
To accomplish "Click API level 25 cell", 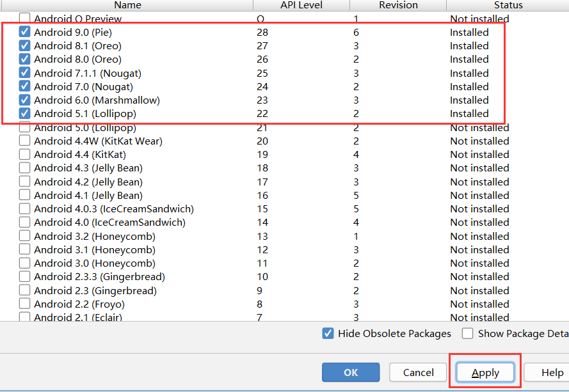I will pos(262,74).
